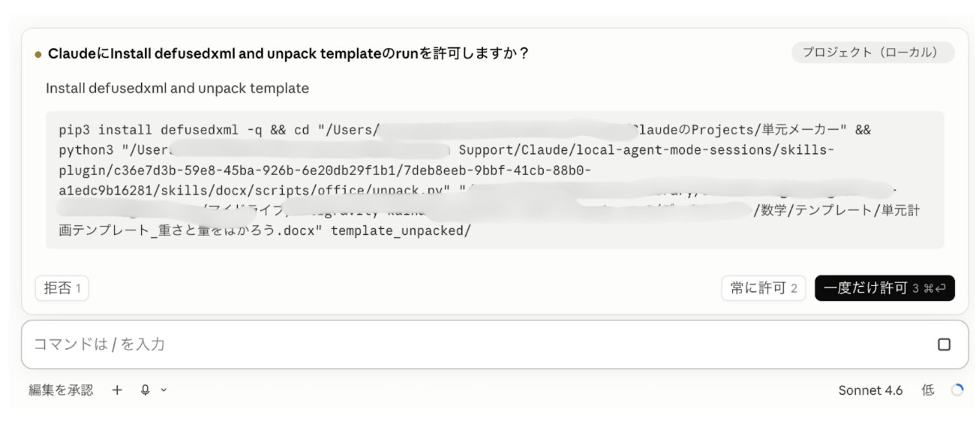
Task: Click the 'Install defusedxml and unpack template' description
Action: [x=177, y=88]
